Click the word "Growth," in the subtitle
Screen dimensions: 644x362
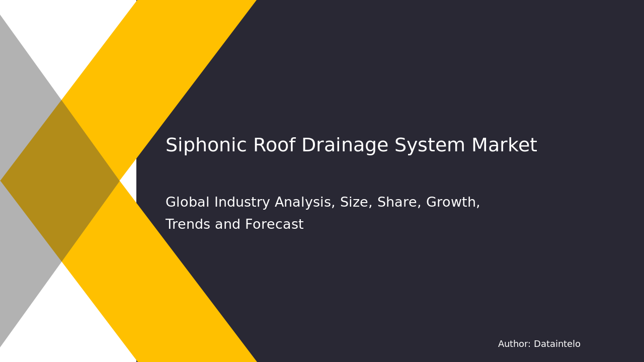tap(452, 202)
